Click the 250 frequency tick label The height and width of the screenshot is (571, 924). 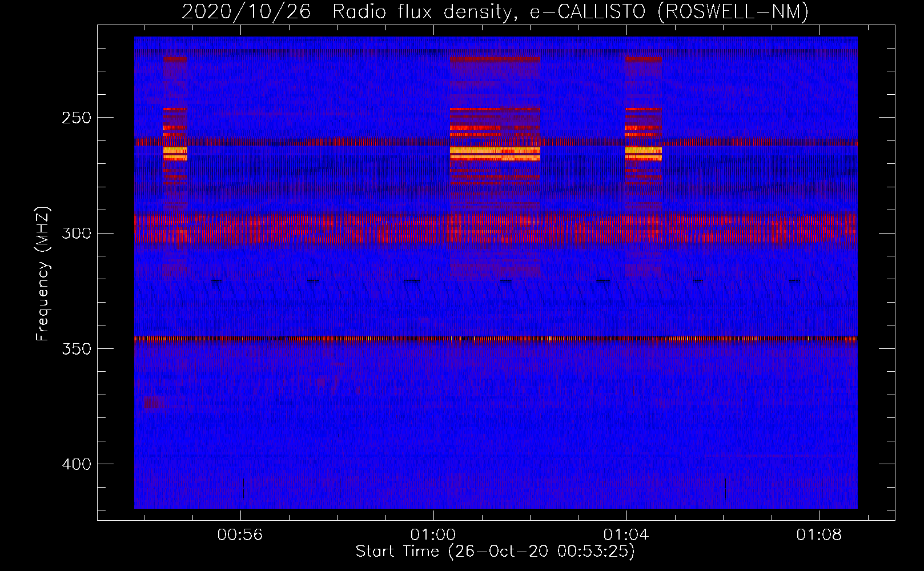tap(77, 118)
